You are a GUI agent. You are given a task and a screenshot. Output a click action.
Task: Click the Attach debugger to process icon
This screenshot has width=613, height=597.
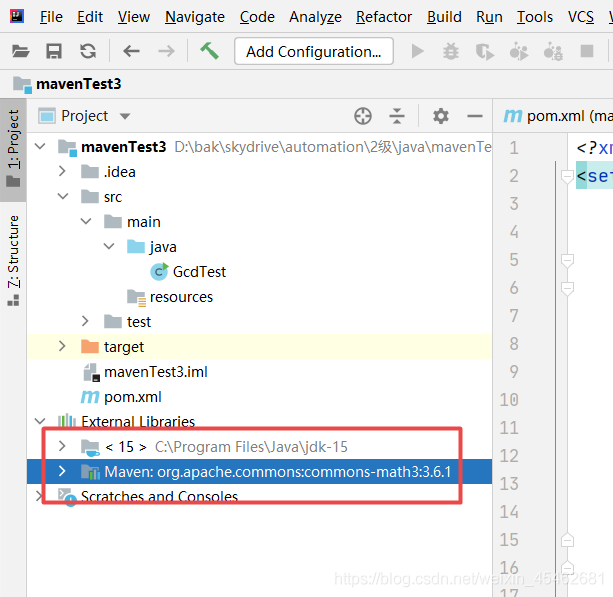point(553,51)
